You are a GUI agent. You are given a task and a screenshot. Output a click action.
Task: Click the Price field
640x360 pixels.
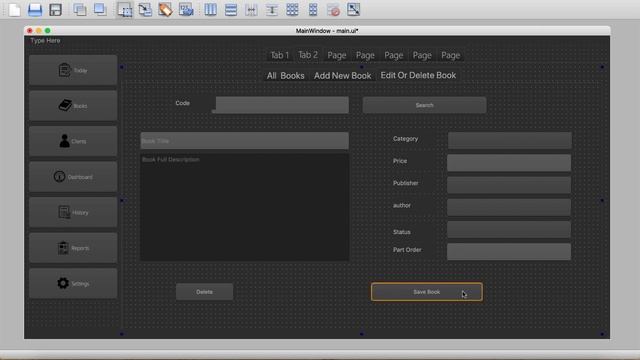(x=509, y=162)
